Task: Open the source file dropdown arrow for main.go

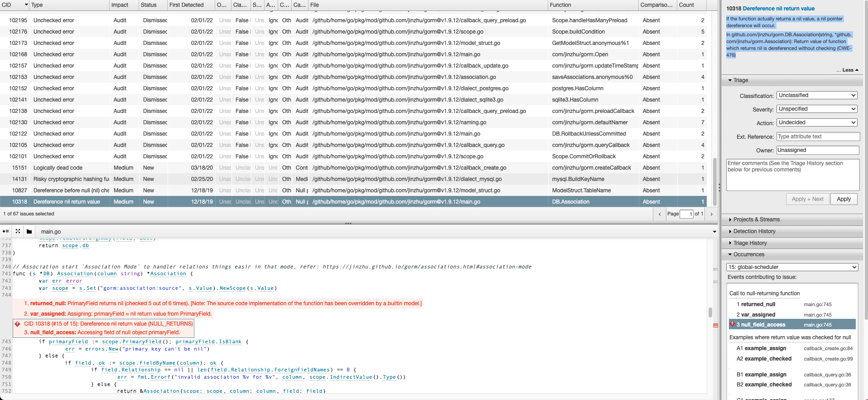Action: [x=714, y=232]
